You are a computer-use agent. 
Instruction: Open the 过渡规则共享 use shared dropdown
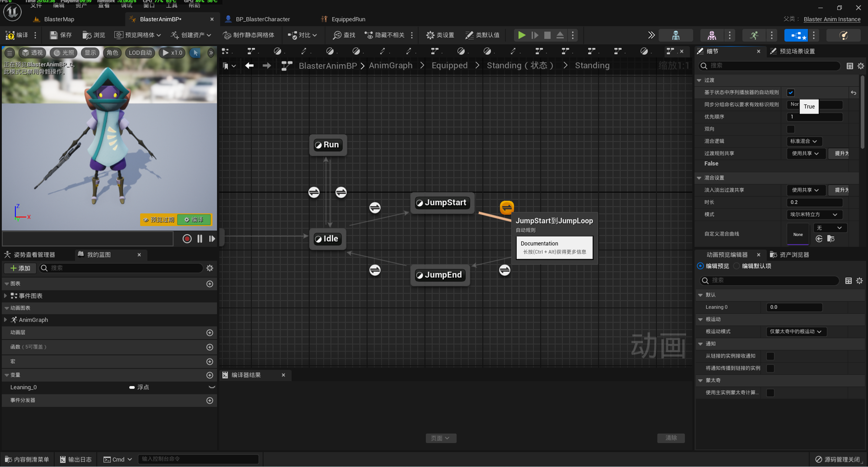[806, 154]
